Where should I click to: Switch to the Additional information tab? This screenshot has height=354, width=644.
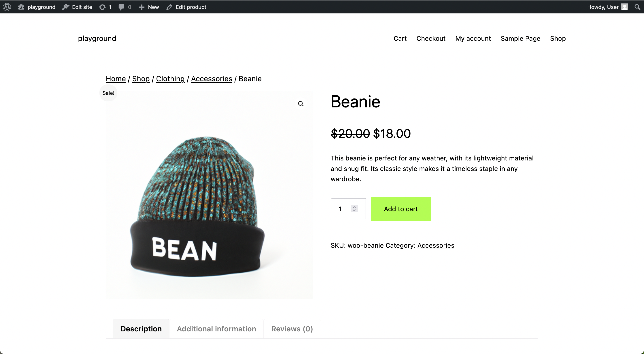point(216,329)
